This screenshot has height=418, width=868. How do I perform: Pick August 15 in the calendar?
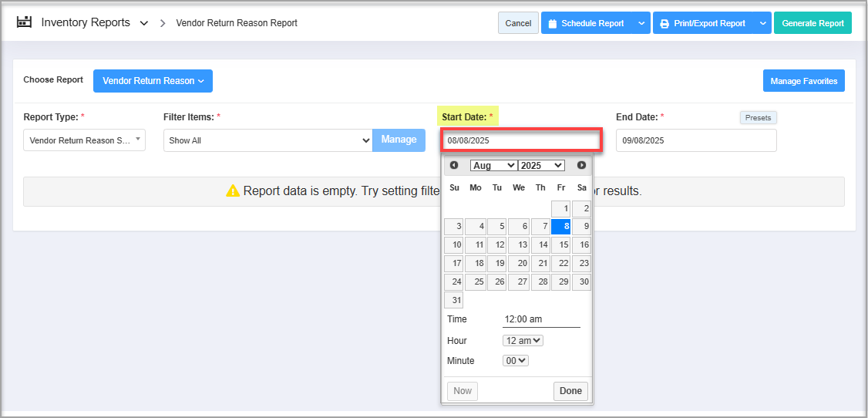coord(561,245)
